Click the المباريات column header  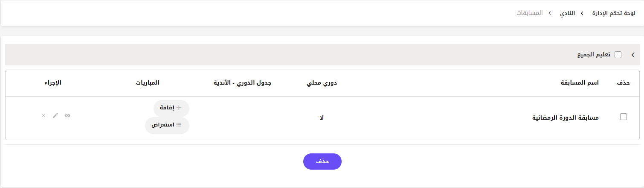(148, 83)
